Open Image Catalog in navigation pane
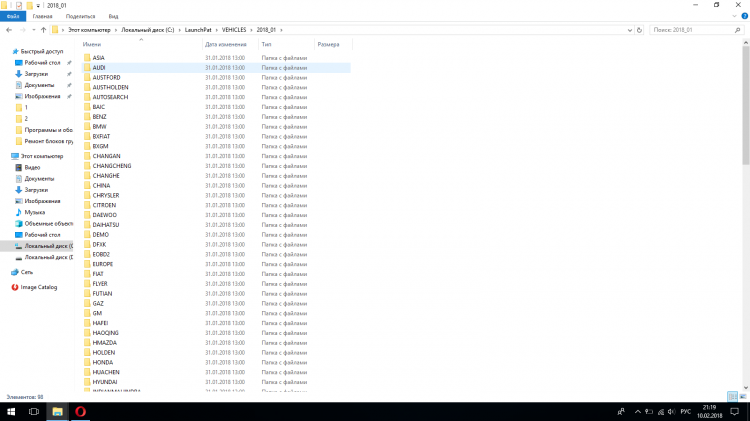The width and height of the screenshot is (750, 421). (x=39, y=287)
